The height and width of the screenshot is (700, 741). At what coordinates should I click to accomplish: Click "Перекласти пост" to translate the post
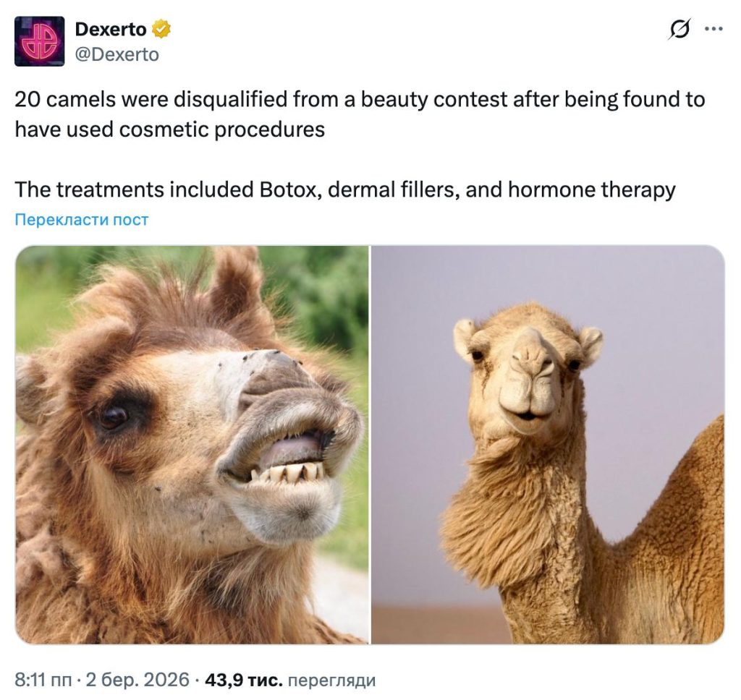(82, 220)
